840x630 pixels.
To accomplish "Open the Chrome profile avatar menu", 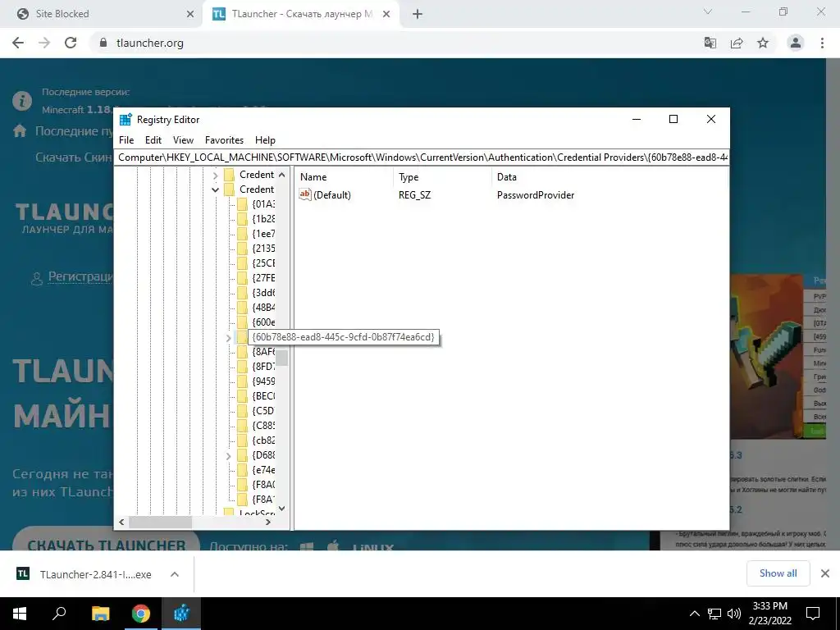I will point(796,43).
